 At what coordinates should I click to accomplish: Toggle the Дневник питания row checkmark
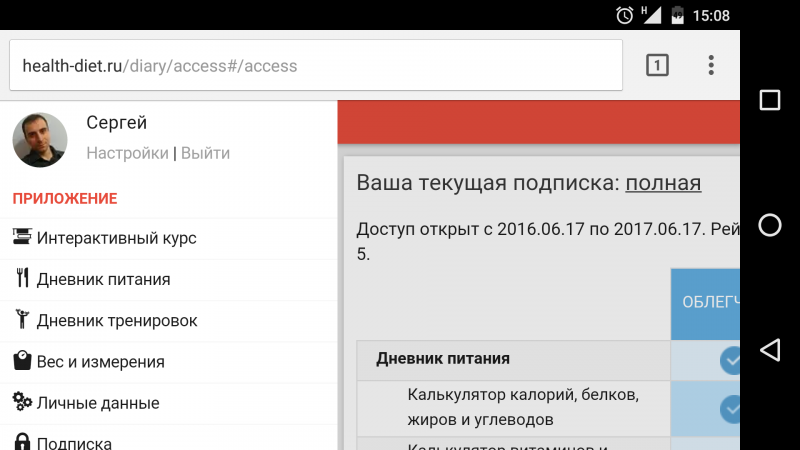(733, 360)
